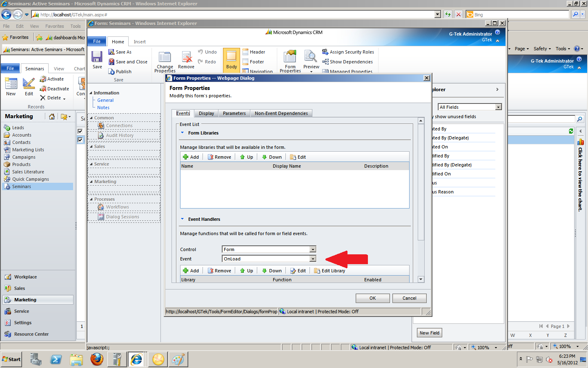Redo the last form change

[207, 62]
